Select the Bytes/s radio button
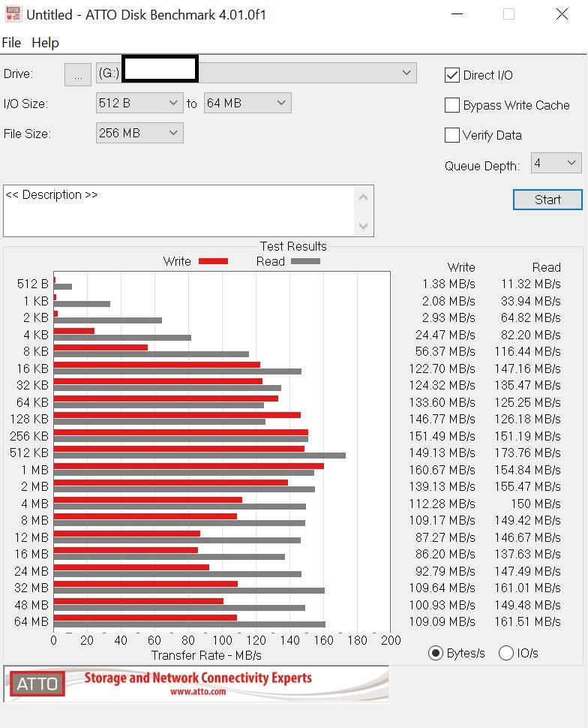Viewport: 588px width, 728px height. (435, 653)
